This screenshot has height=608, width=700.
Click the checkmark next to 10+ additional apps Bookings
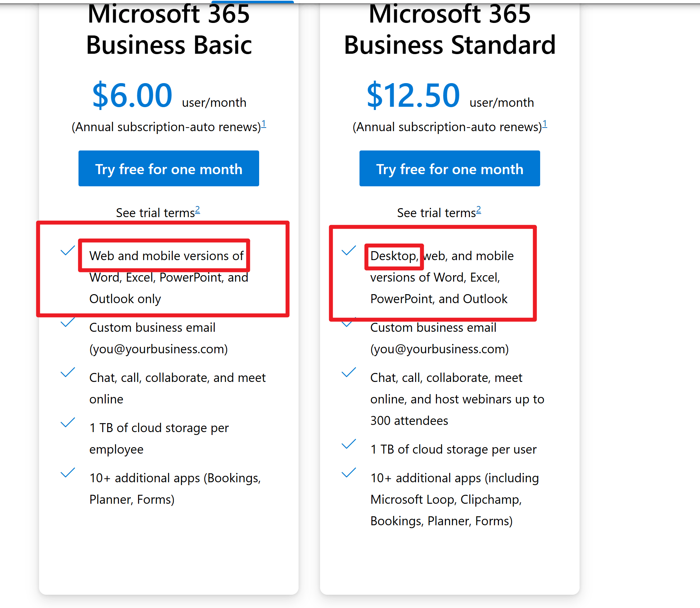coord(67,473)
